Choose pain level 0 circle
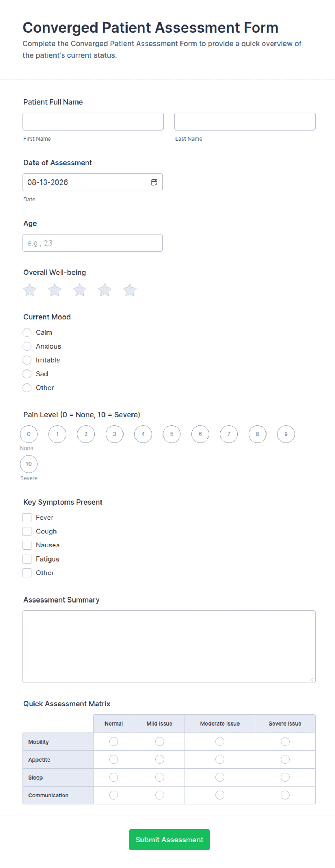Viewport: 335px width, 868px height. click(29, 434)
